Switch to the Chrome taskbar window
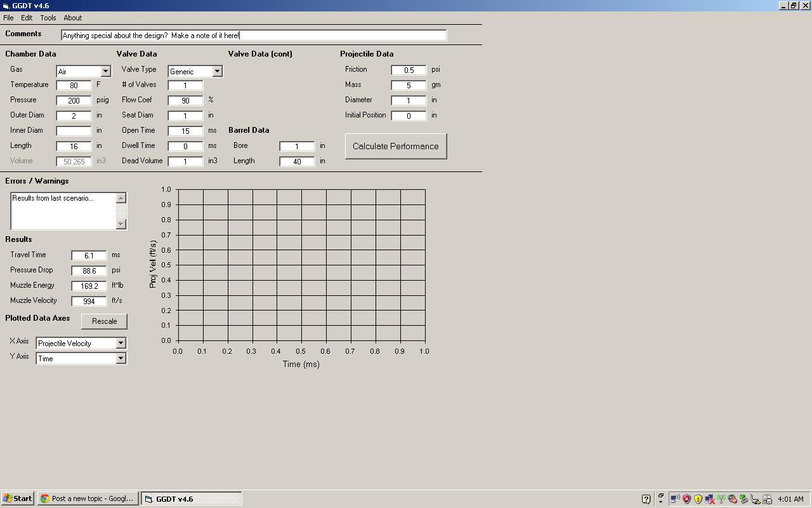812x508 pixels. coord(88,498)
